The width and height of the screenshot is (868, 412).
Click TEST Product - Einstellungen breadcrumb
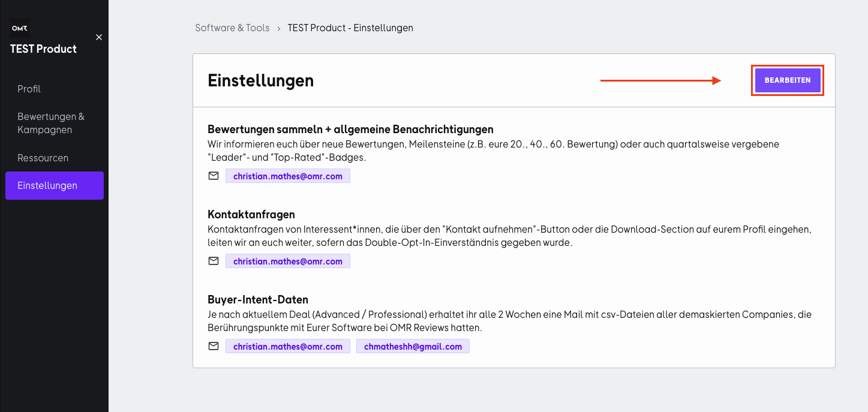tap(350, 28)
